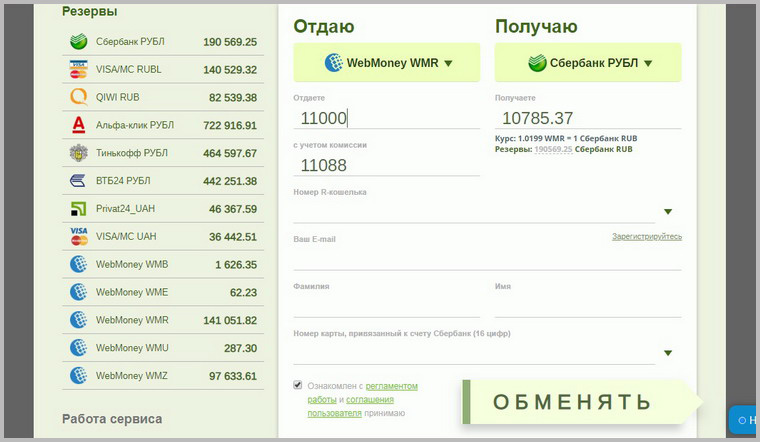Select the Альфа-клик РУБЛ reserve label
The width and height of the screenshot is (760, 442).
coord(135,125)
